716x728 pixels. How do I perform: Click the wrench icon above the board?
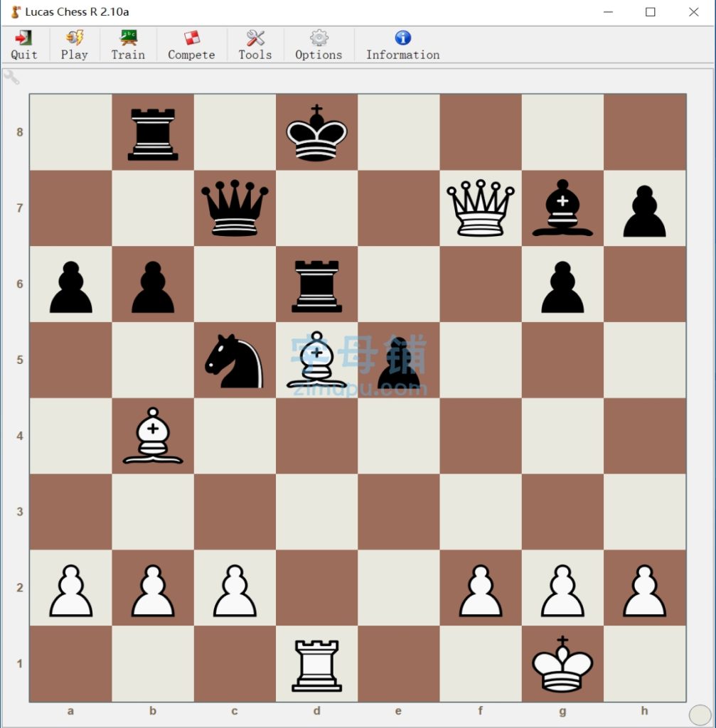(x=11, y=77)
